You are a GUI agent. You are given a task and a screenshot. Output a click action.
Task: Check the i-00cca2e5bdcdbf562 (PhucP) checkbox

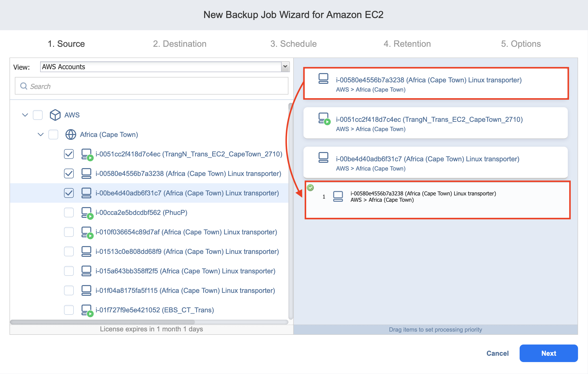69,212
